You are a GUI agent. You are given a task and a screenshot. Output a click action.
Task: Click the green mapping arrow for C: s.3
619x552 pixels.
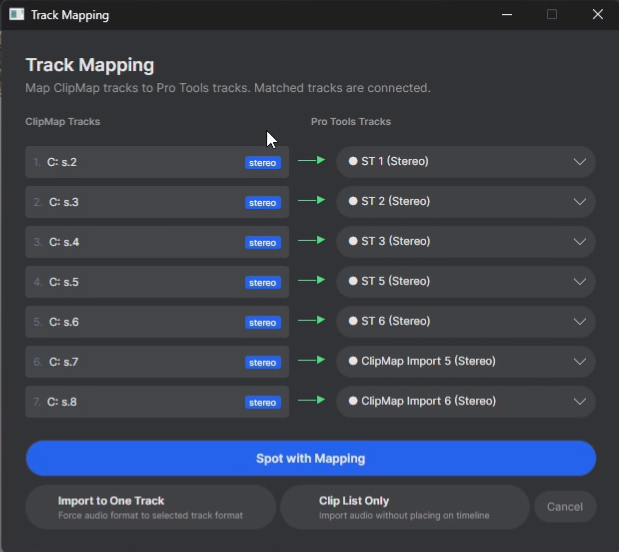pos(311,200)
